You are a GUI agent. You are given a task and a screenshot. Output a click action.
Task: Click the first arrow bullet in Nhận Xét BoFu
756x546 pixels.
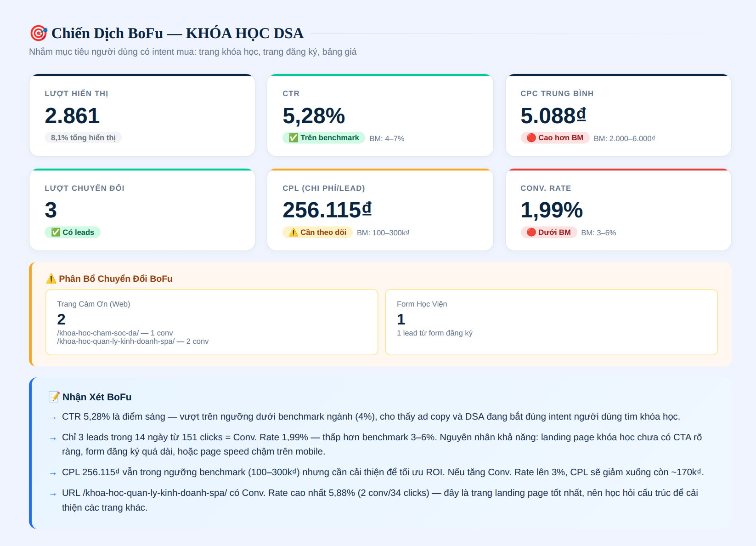pos(53,418)
